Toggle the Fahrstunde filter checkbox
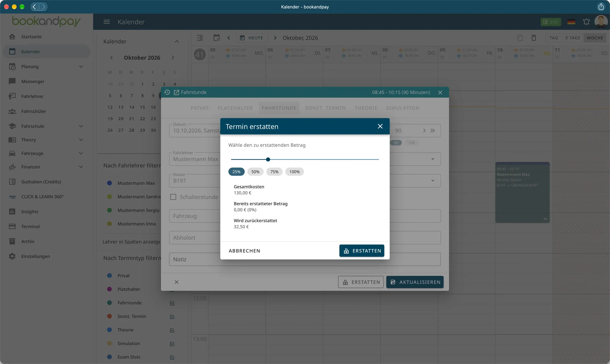Screen dimensions: 610x364 point(172,303)
